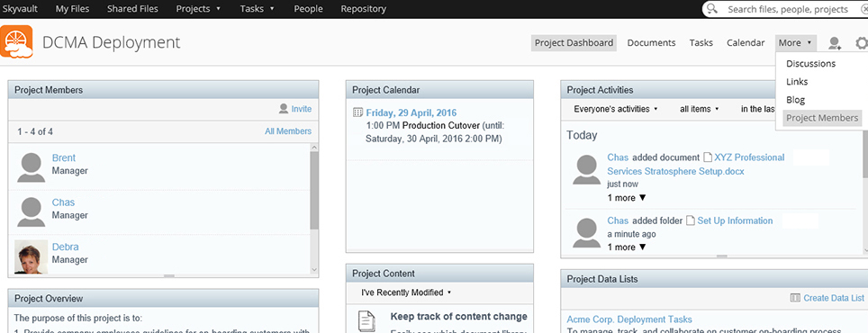Open Acme Corp. Deployment Tasks data list
The image size is (868, 333).
(x=629, y=319)
